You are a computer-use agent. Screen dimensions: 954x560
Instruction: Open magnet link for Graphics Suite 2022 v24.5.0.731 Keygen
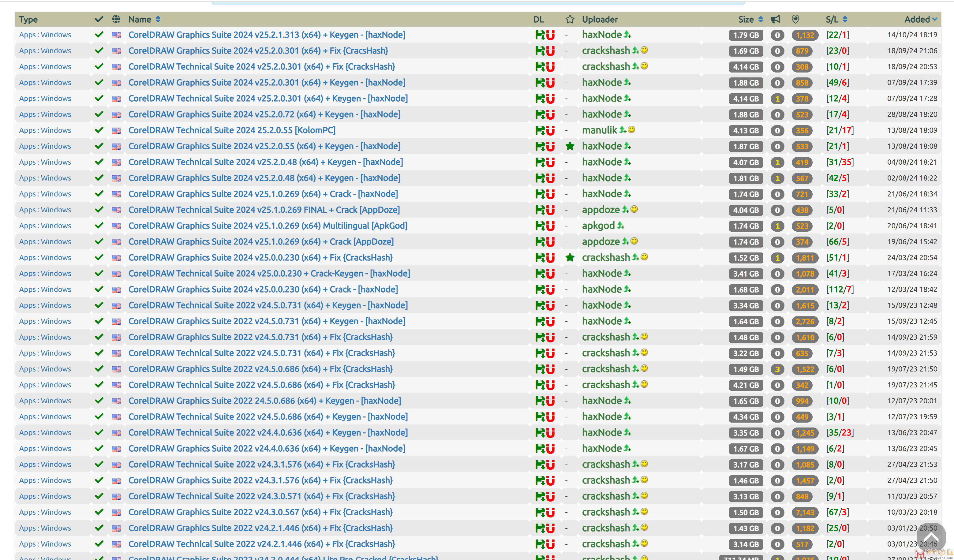coord(550,321)
